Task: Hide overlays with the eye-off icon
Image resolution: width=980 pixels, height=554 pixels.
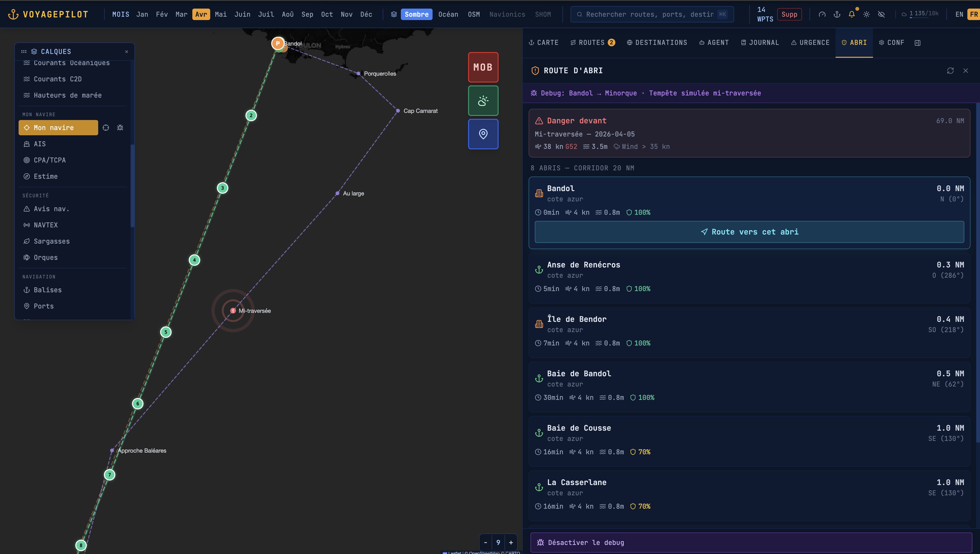Action: click(882, 14)
